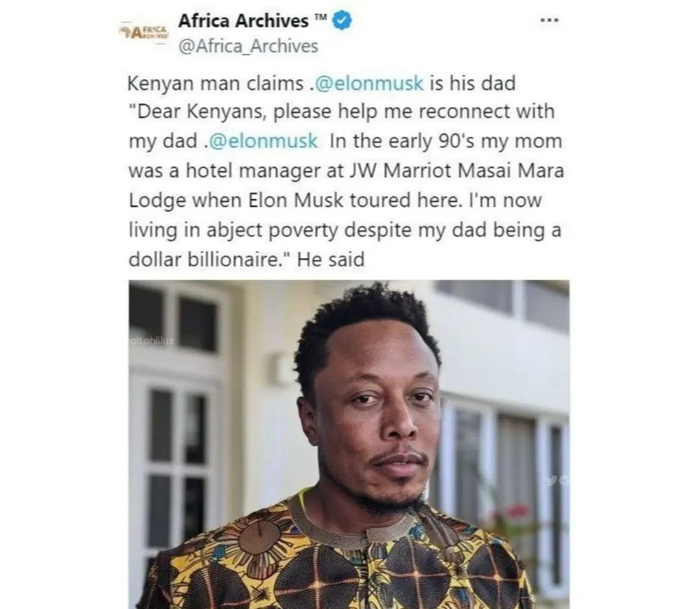Click the trademark ™ symbol beside account name

320,19
